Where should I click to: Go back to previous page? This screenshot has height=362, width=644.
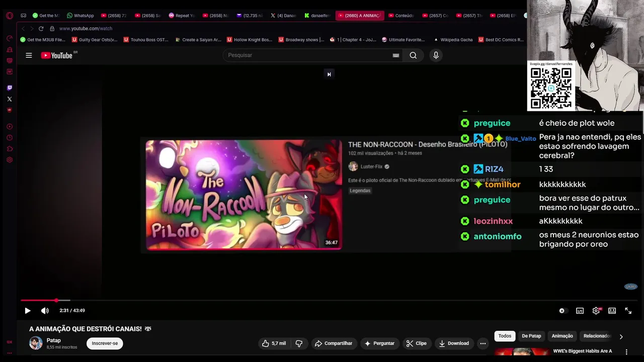(23, 29)
